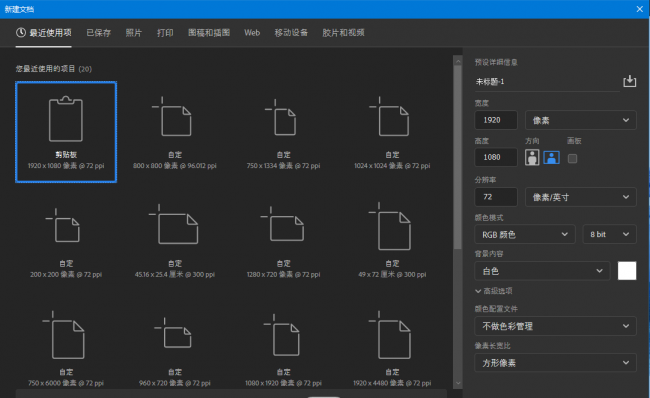The width and height of the screenshot is (650, 398).
Task: Click the scroll up arrow of presets list
Action: tap(458, 61)
